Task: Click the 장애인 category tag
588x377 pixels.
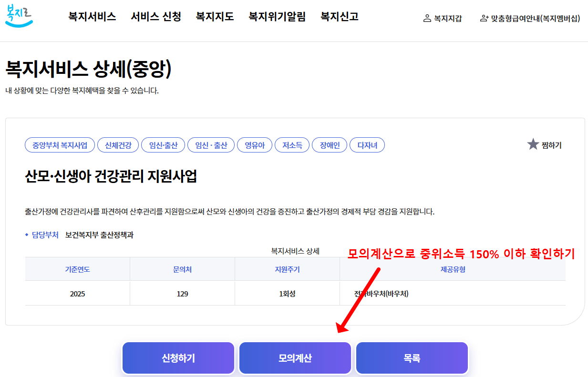Action: point(329,145)
